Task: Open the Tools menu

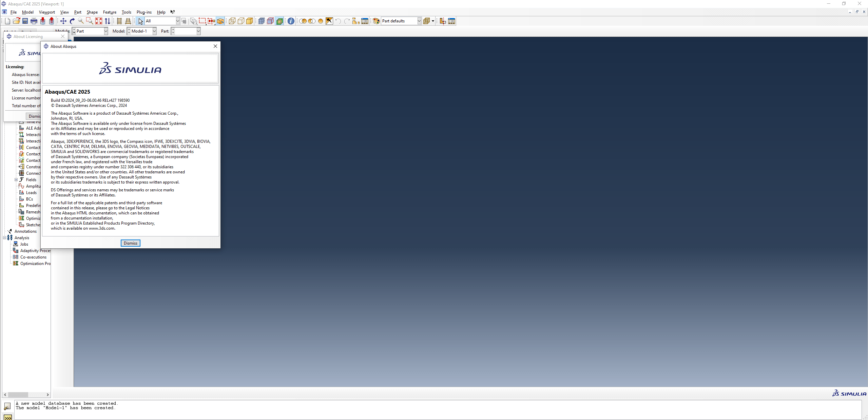Action: pos(127,12)
